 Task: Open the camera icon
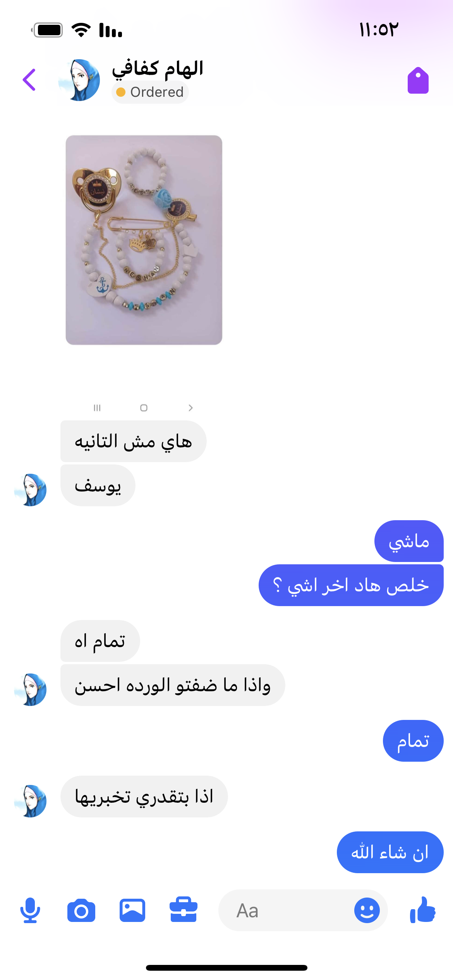click(x=81, y=911)
